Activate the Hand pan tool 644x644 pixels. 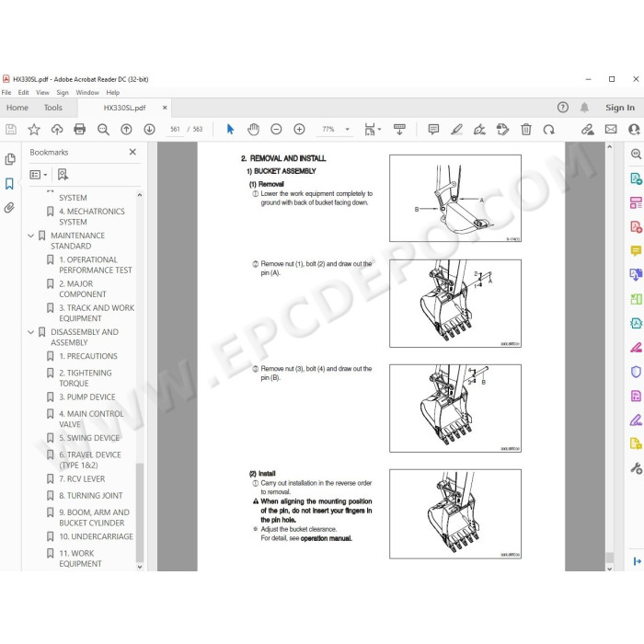pos(253,130)
